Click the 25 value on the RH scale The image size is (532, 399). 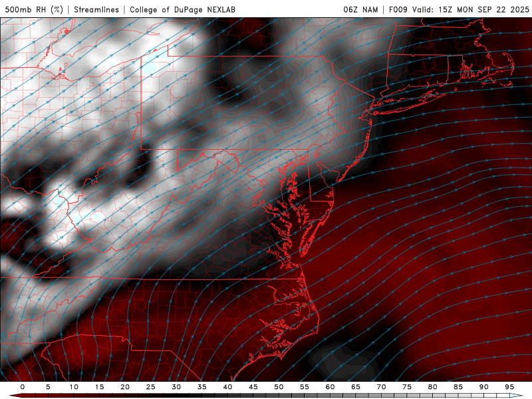point(151,387)
